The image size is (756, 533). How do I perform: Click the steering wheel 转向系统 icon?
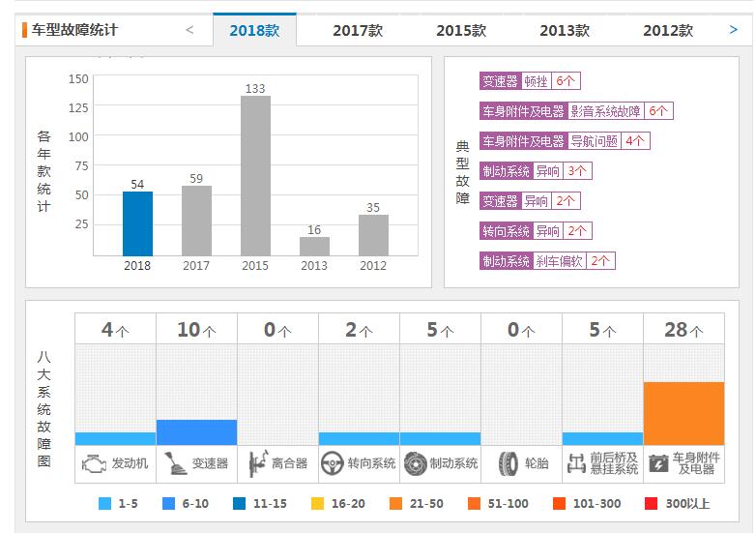coord(333,463)
